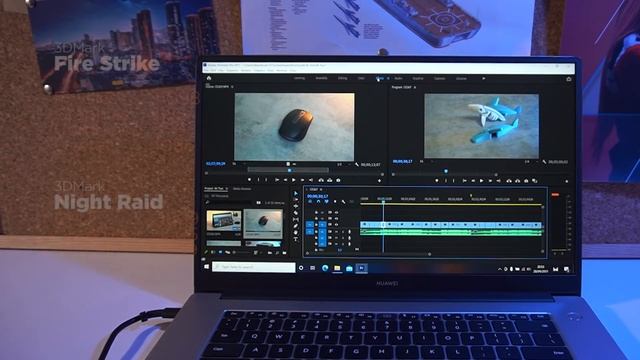Show hidden icons in system tray

pos(500,269)
